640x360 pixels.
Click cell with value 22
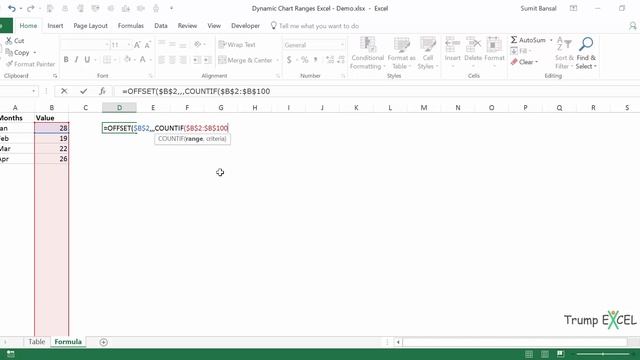51,149
